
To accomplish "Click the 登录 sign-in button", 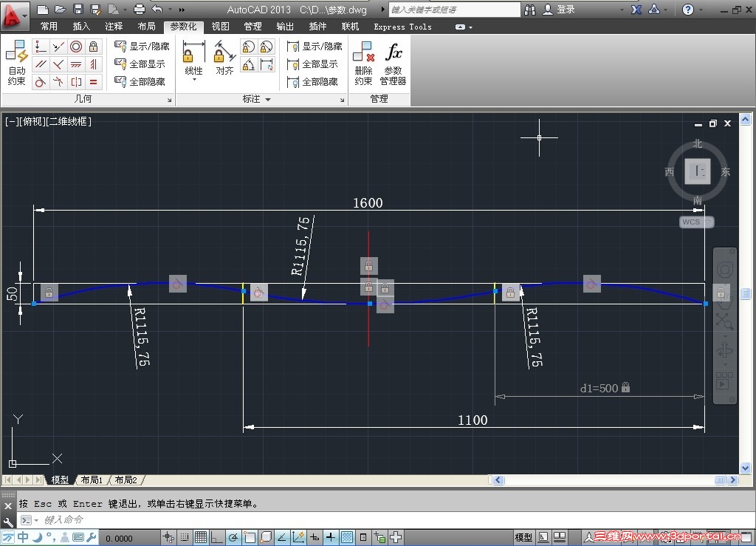I will 560,10.
